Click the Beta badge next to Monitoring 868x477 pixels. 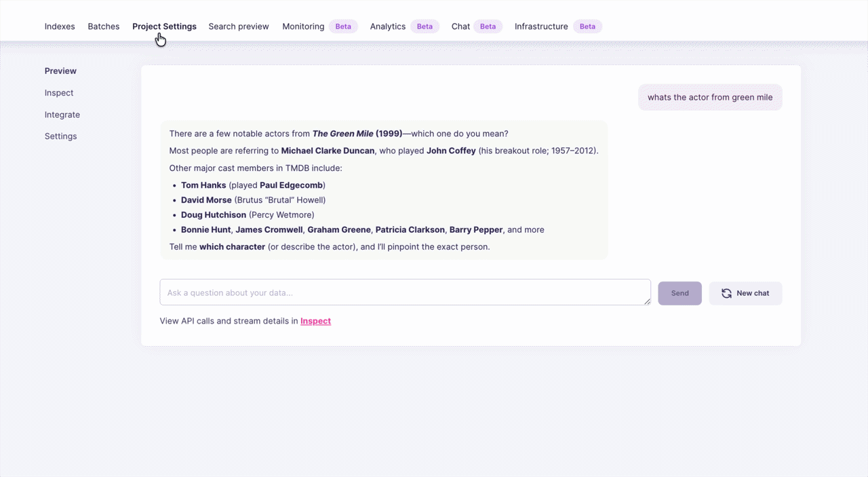pos(343,26)
